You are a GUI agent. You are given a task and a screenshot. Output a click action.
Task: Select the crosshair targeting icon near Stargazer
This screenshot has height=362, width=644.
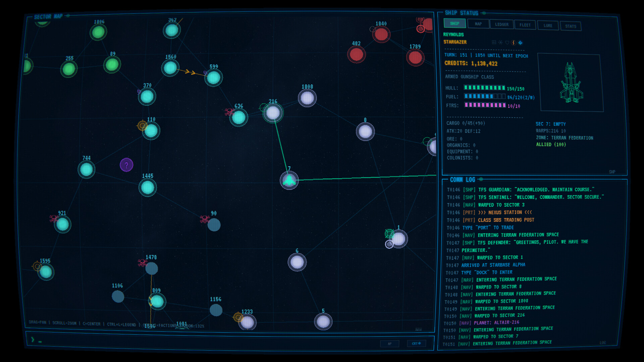521,42
